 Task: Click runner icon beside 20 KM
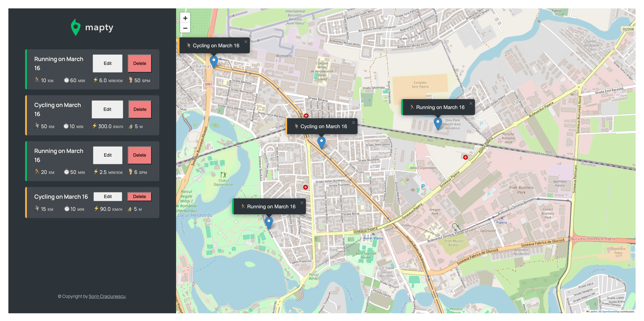37,172
